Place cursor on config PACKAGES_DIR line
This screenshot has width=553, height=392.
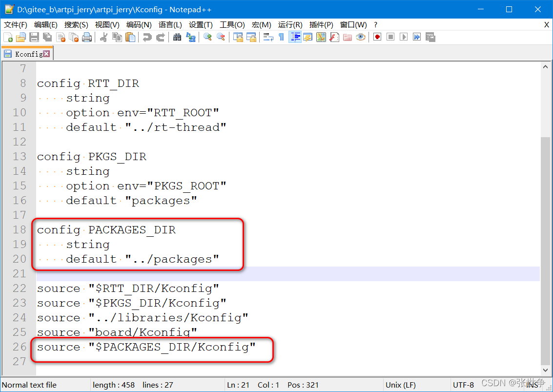106,230
